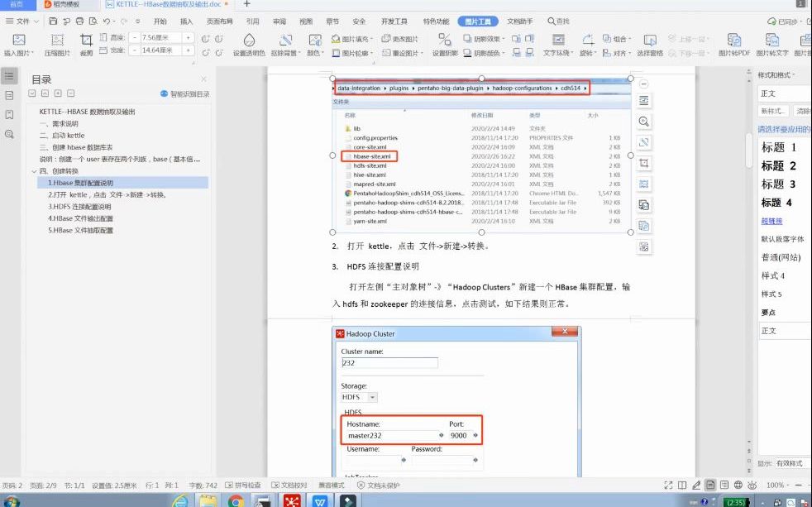Open the Shadow Color (阴影颜色) dropdown
Screen dimensions: 812x507
pos(485,53)
